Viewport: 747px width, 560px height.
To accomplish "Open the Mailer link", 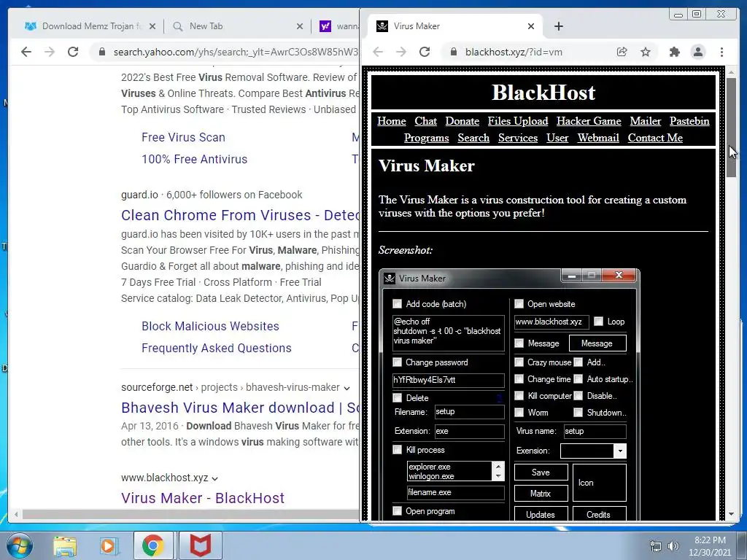I will click(646, 122).
